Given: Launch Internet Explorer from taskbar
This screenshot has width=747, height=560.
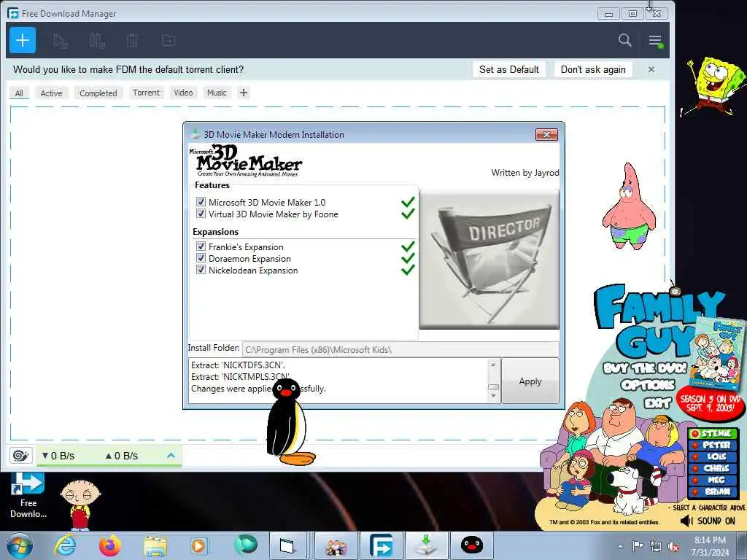Looking at the screenshot, I should coord(64,545).
